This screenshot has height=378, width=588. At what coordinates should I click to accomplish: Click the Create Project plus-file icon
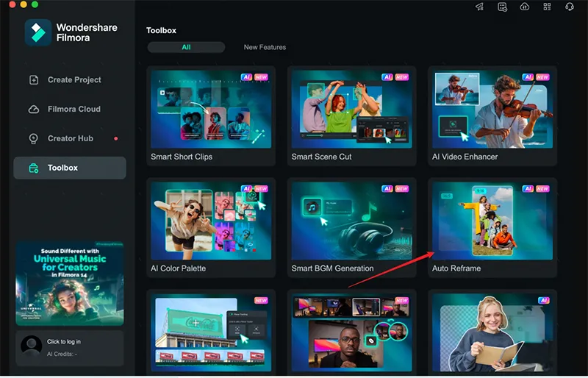point(34,80)
